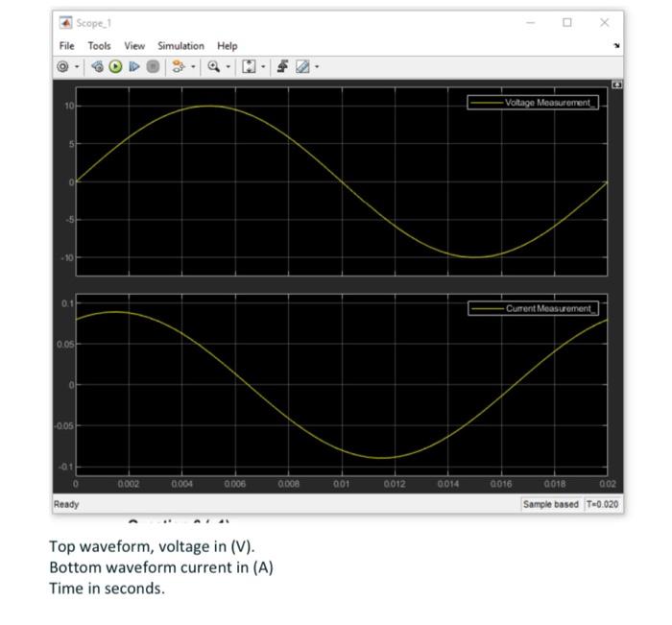Click the maximize axes button at plot corner
The width and height of the screenshot is (672, 625).
(617, 84)
